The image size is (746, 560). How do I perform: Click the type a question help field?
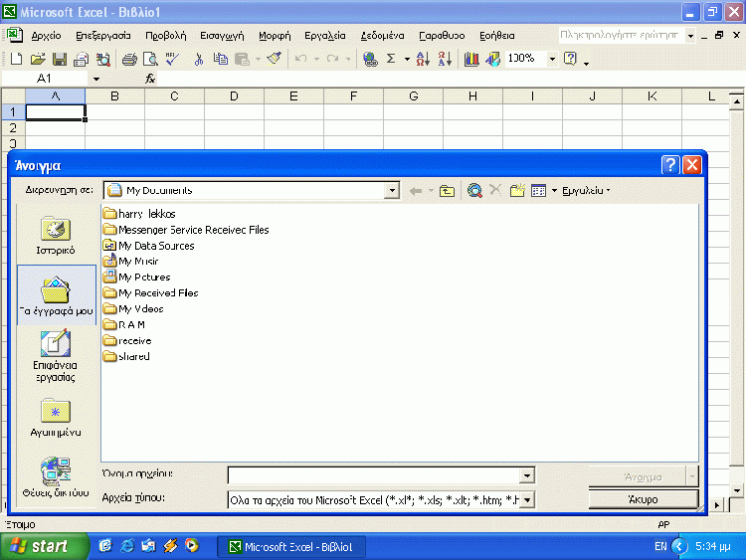click(x=621, y=35)
